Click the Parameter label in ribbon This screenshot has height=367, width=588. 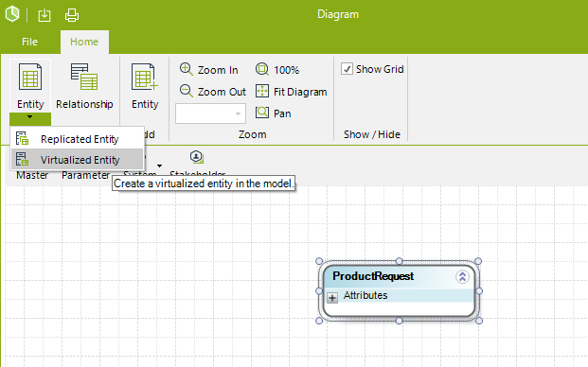(86, 175)
